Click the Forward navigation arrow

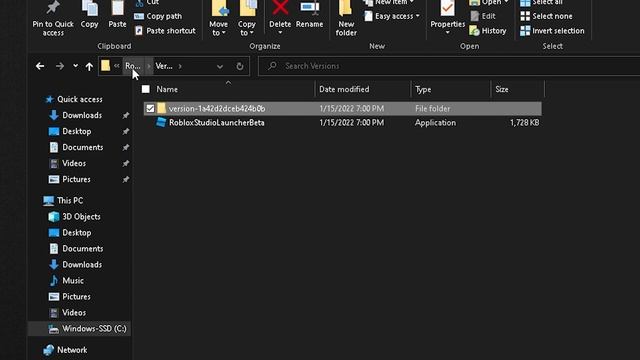pos(60,66)
